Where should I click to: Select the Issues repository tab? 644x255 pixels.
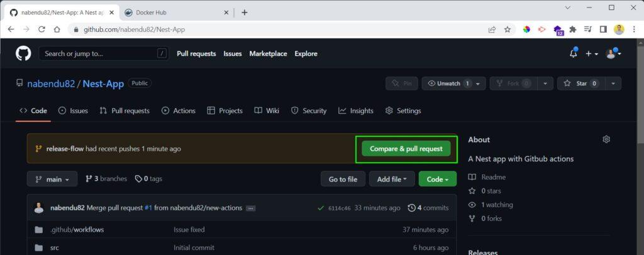73,111
